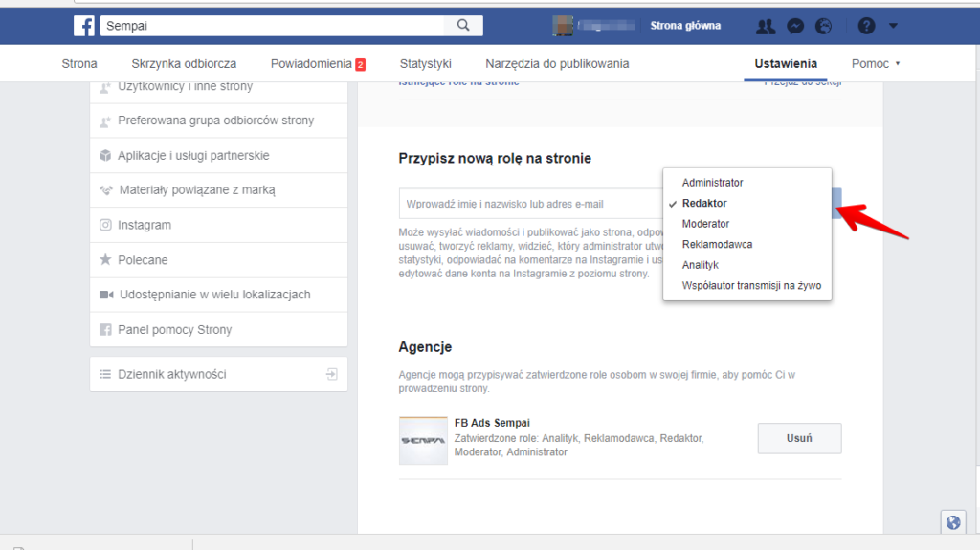
Task: Select the Ustawienia tab
Action: [786, 64]
